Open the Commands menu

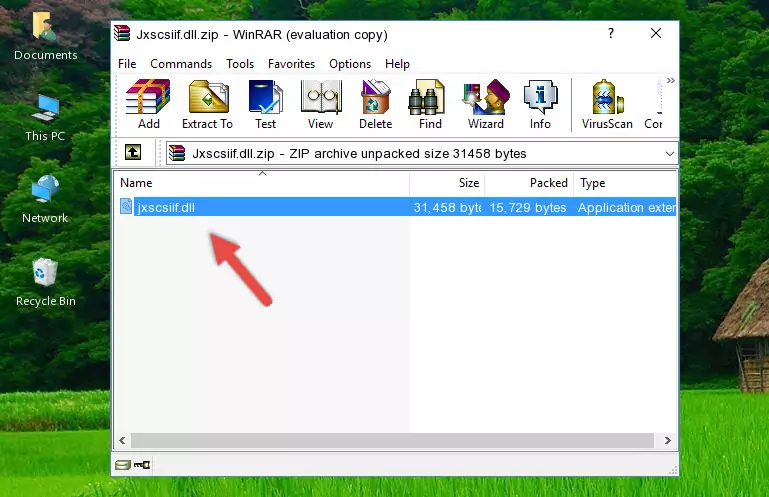pos(181,64)
